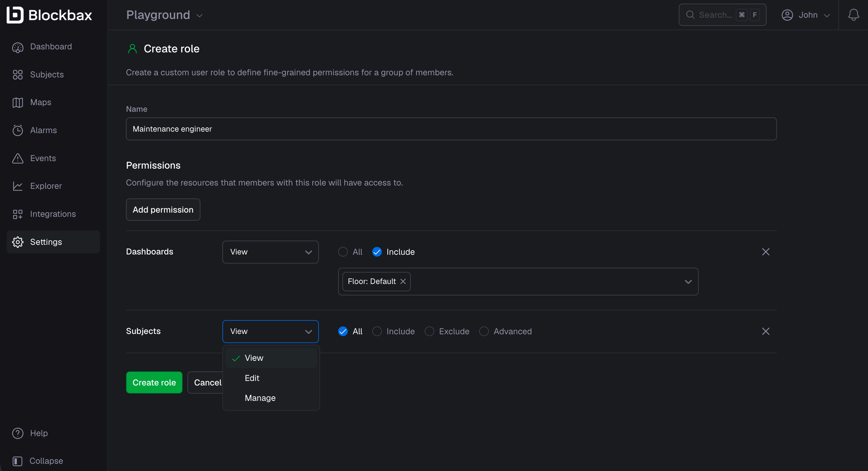
Task: Choose Edit in the dropdown list
Action: coord(271,378)
